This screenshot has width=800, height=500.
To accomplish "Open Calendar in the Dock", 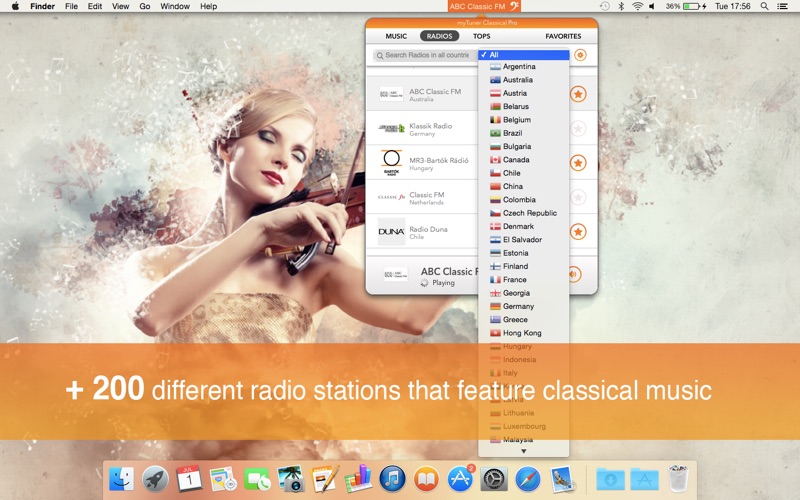I will [189, 479].
